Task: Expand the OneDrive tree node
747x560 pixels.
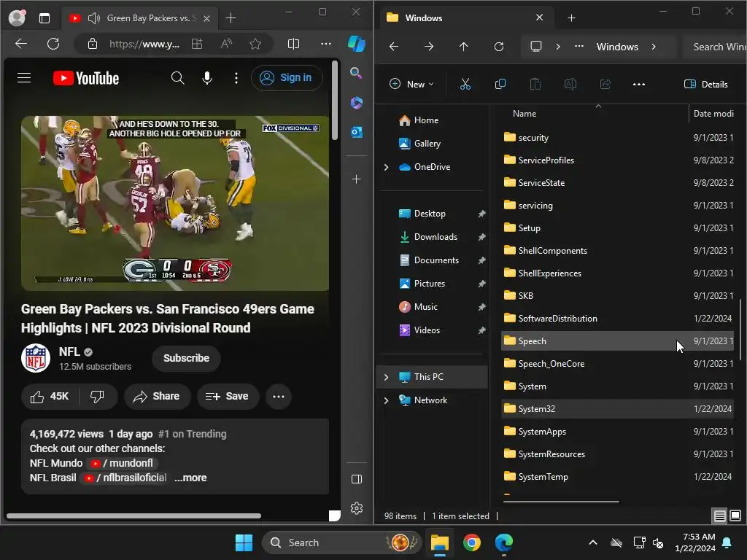Action: 387,167
